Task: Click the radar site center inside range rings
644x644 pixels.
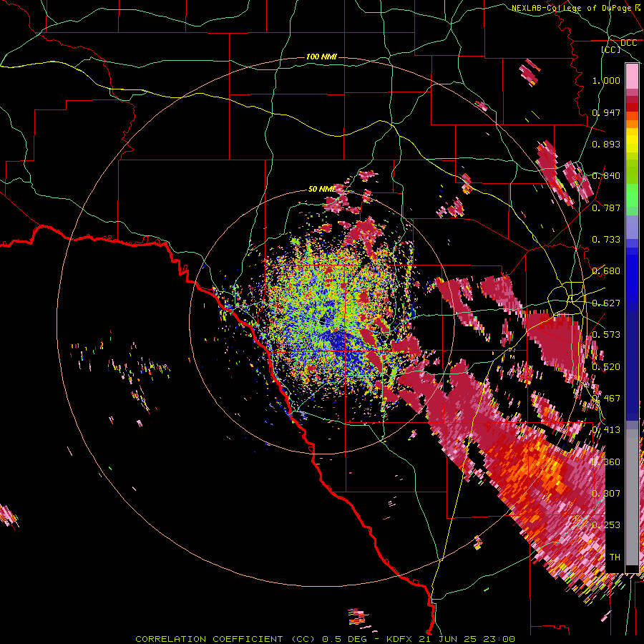Action: click(322, 322)
